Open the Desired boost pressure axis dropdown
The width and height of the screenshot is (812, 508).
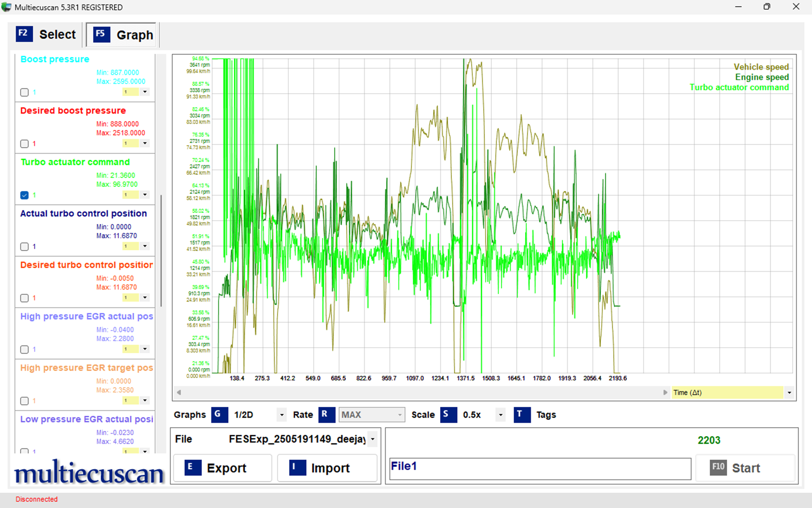pos(145,143)
